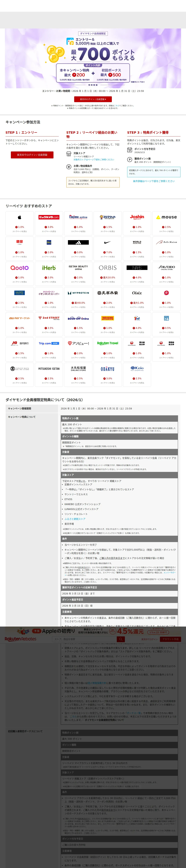This screenshot has height=868, width=186.
Task: Open the メンバーサポート link in conditions
Action: click(169, 572)
